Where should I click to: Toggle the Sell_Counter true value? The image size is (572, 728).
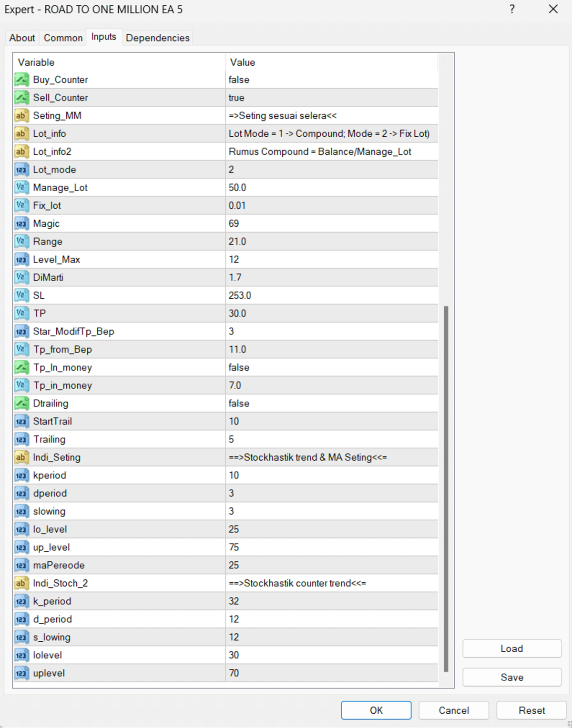331,98
